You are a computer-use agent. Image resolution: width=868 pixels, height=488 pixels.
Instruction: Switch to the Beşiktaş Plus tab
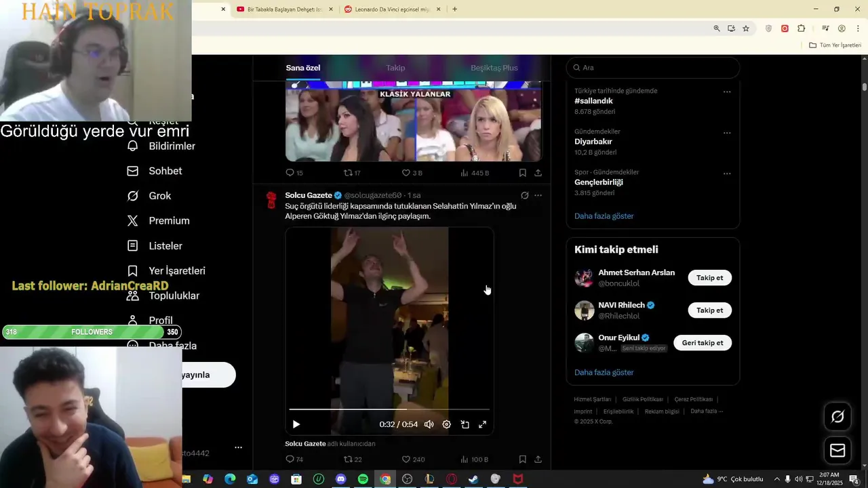pos(494,68)
